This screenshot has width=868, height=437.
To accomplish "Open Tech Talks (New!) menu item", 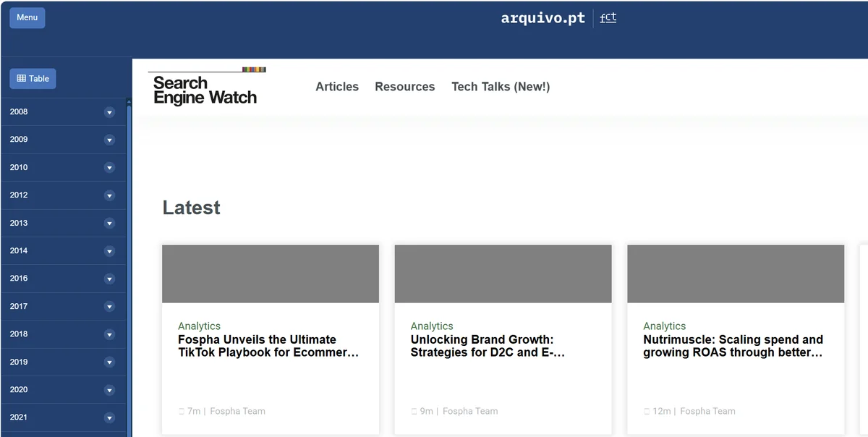I will pos(501,87).
